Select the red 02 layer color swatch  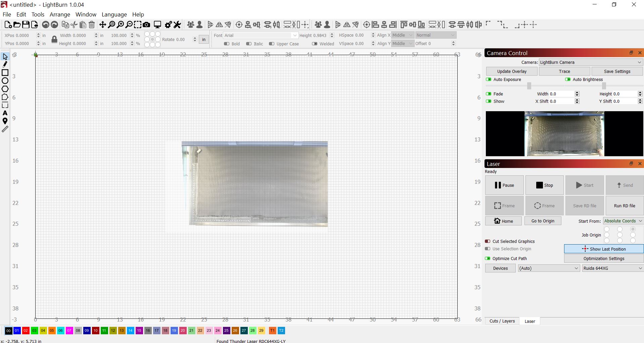coord(26,331)
